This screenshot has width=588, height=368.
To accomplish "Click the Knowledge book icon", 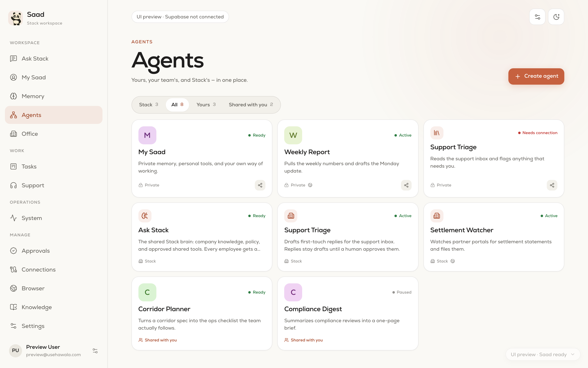I will [x=13, y=307].
